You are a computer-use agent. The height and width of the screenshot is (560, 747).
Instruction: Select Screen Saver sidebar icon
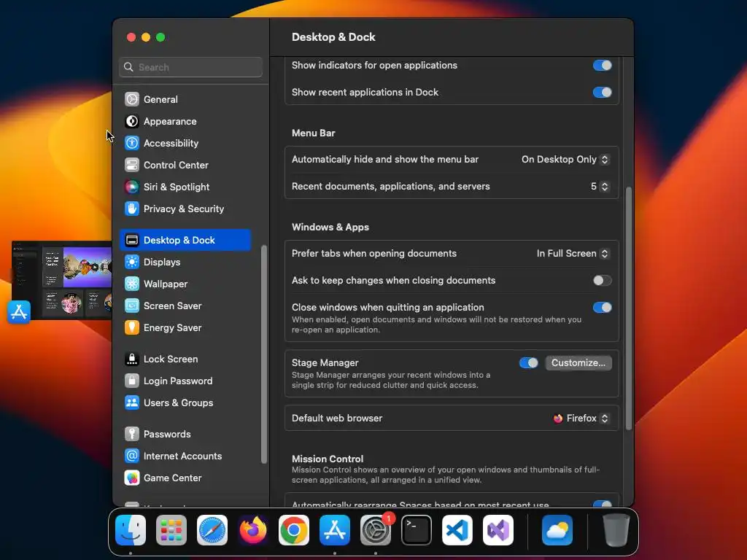click(132, 306)
